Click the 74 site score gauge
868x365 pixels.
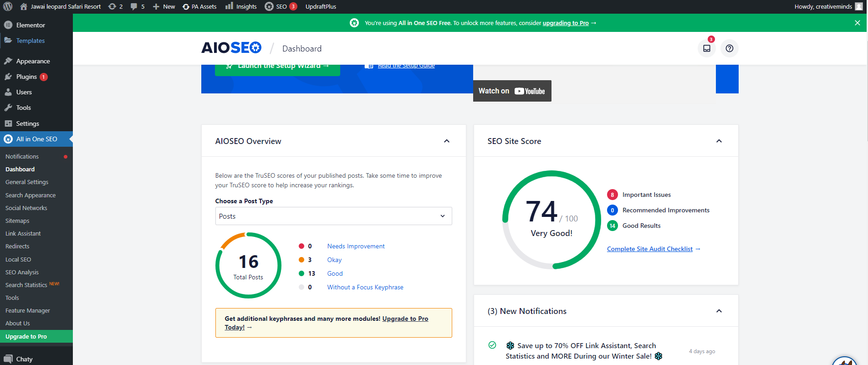point(551,220)
